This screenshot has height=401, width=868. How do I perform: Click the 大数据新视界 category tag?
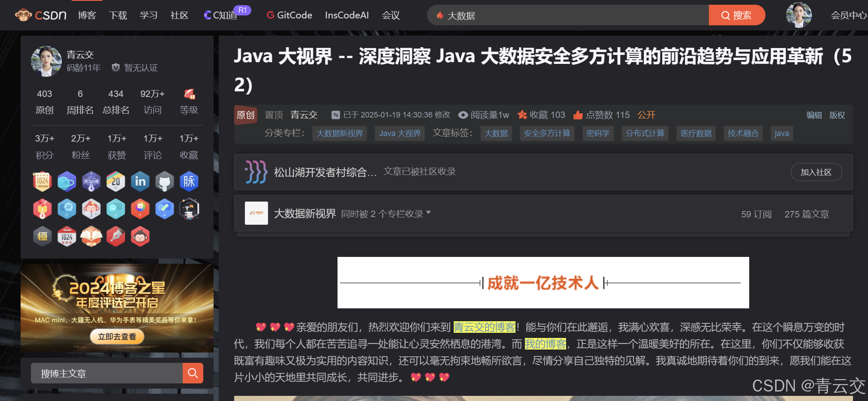[340, 133]
